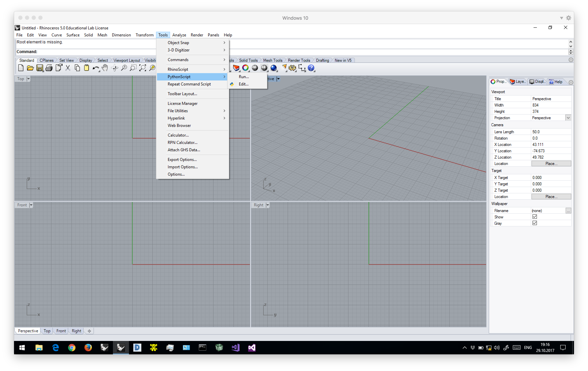Image resolution: width=588 pixels, height=371 pixels.
Task: Open Windows Start menu on the taskbar
Action: (22, 348)
